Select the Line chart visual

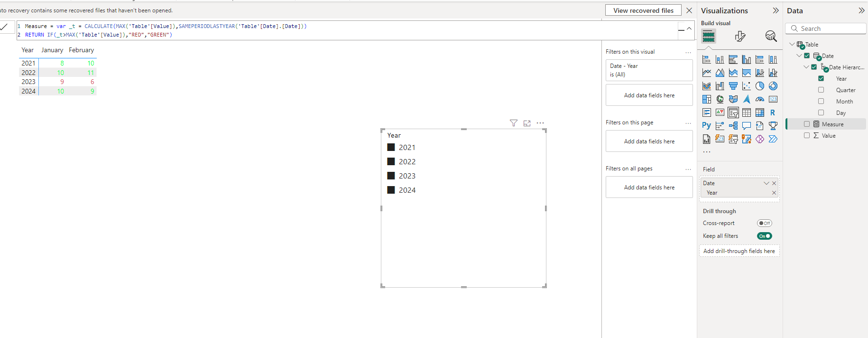click(706, 73)
